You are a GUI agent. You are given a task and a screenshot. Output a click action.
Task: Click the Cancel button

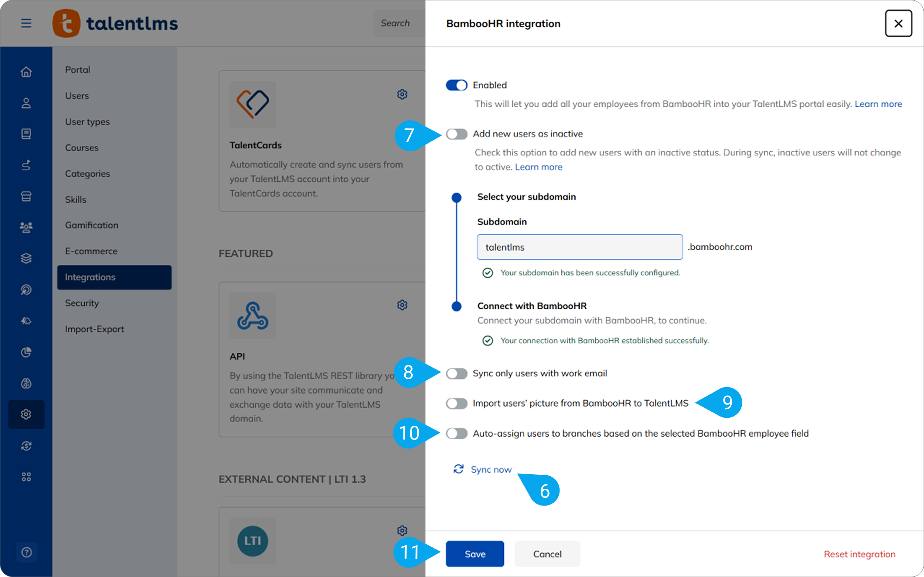click(547, 554)
